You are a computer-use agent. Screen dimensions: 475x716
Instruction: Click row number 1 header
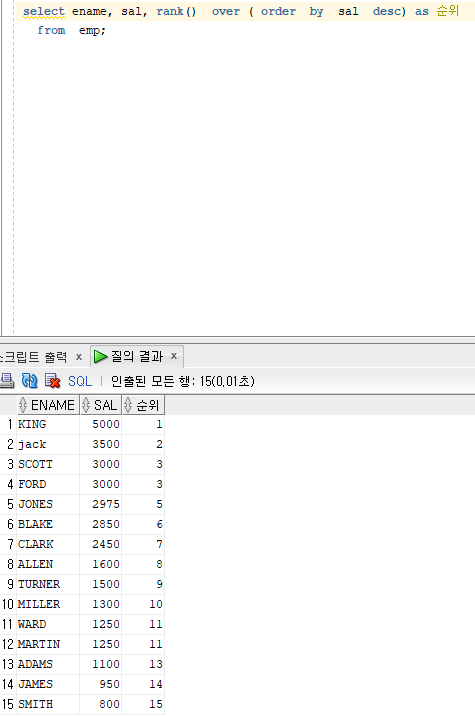point(8,424)
